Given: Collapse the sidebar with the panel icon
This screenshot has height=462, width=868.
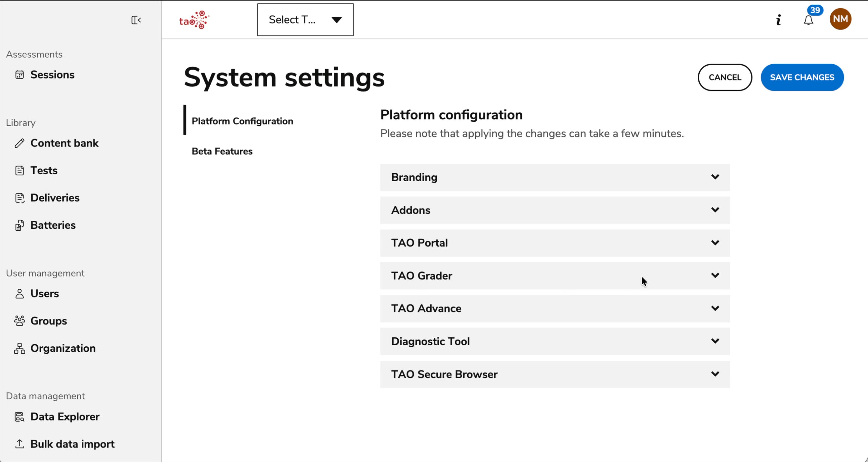Looking at the screenshot, I should pyautogui.click(x=136, y=20).
